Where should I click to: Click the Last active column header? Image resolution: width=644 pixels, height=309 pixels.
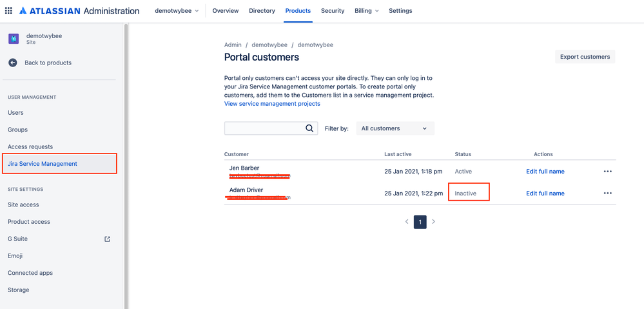[x=398, y=154]
